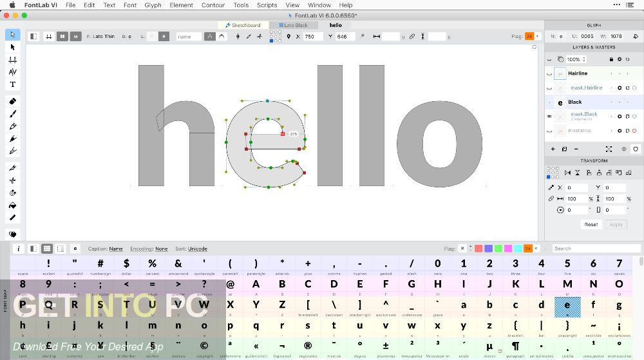
Task: Select the Text T tool
Action: [13, 84]
